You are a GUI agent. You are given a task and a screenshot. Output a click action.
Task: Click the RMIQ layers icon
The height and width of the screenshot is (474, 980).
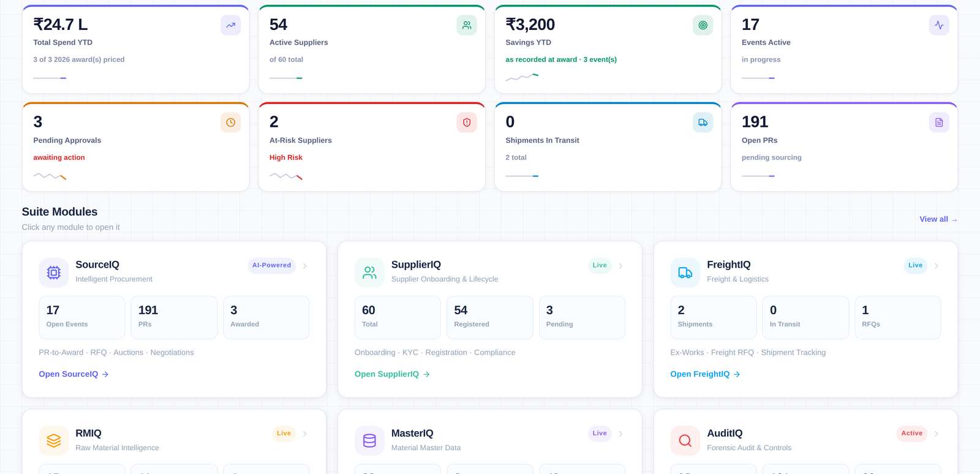coord(54,441)
